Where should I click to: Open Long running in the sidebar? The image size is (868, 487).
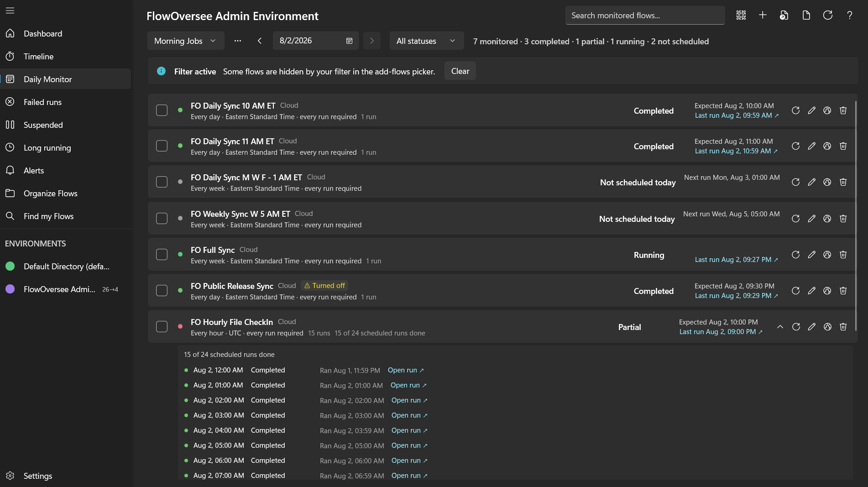pyautogui.click(x=66, y=147)
